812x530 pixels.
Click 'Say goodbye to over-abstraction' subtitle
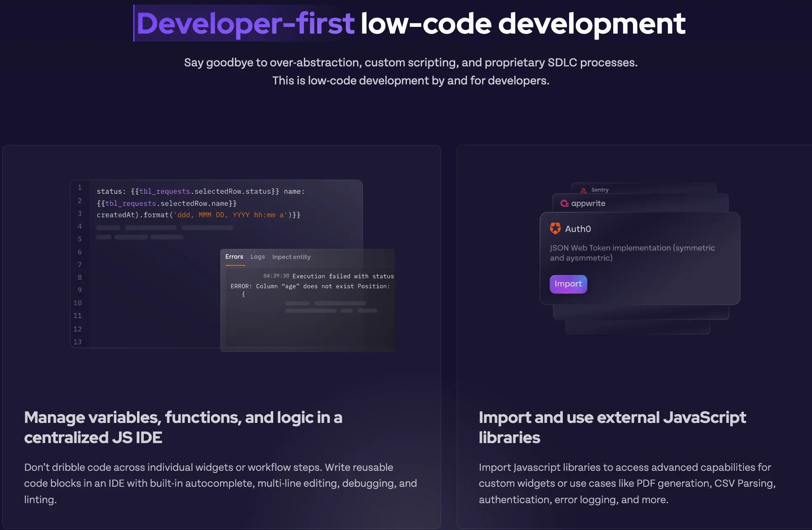[x=411, y=63]
